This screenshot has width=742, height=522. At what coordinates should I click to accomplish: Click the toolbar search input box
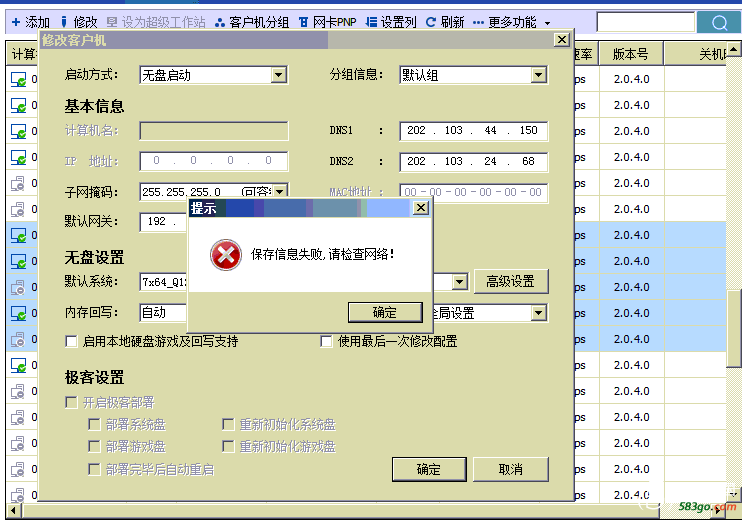click(645, 22)
